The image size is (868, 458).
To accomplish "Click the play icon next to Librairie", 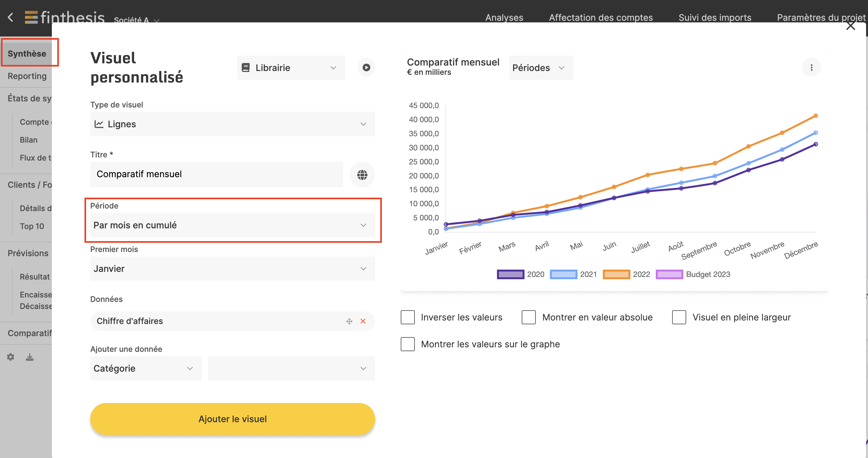I will [x=366, y=67].
